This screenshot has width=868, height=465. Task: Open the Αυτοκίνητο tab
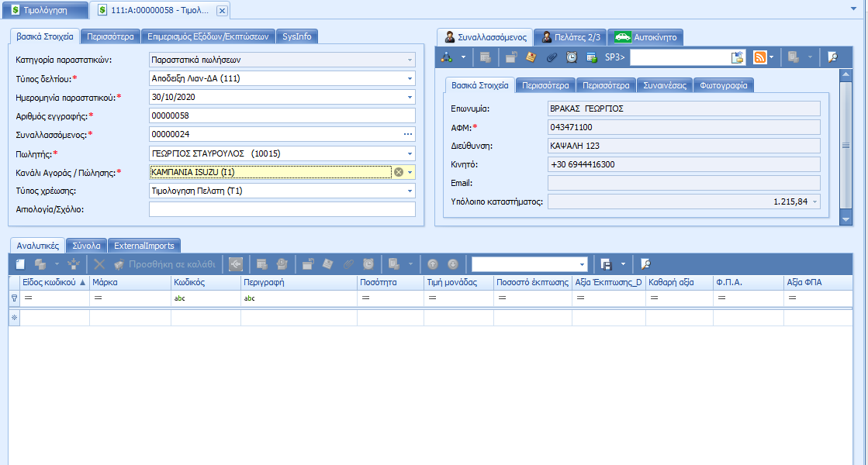[646, 36]
